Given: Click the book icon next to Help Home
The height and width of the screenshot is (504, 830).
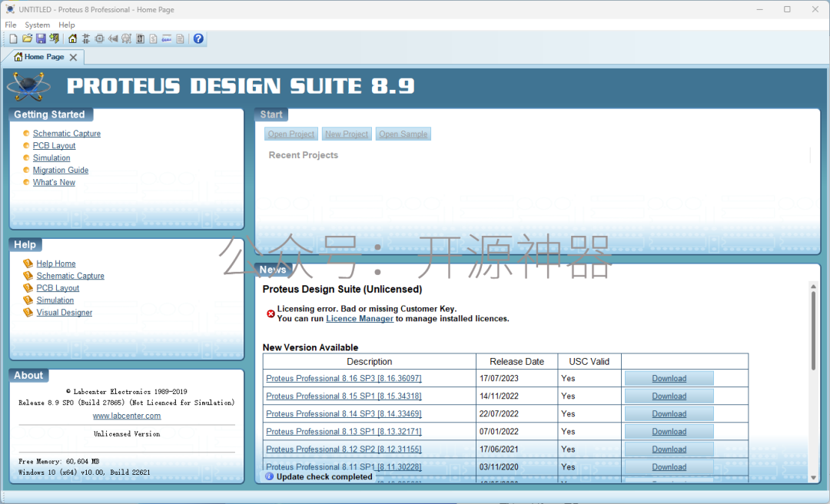Looking at the screenshot, I should 28,263.
